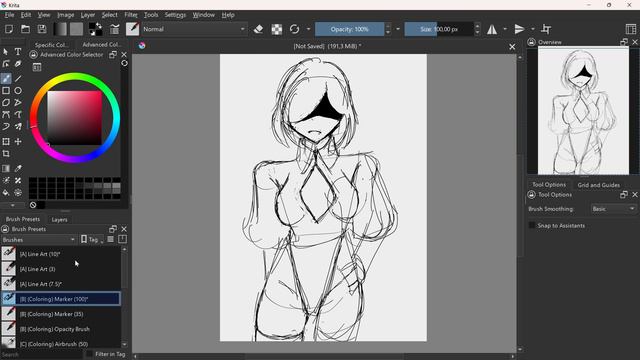
Task: Select the Dynamic Brush tool
Action: pyautogui.click(x=6, y=127)
